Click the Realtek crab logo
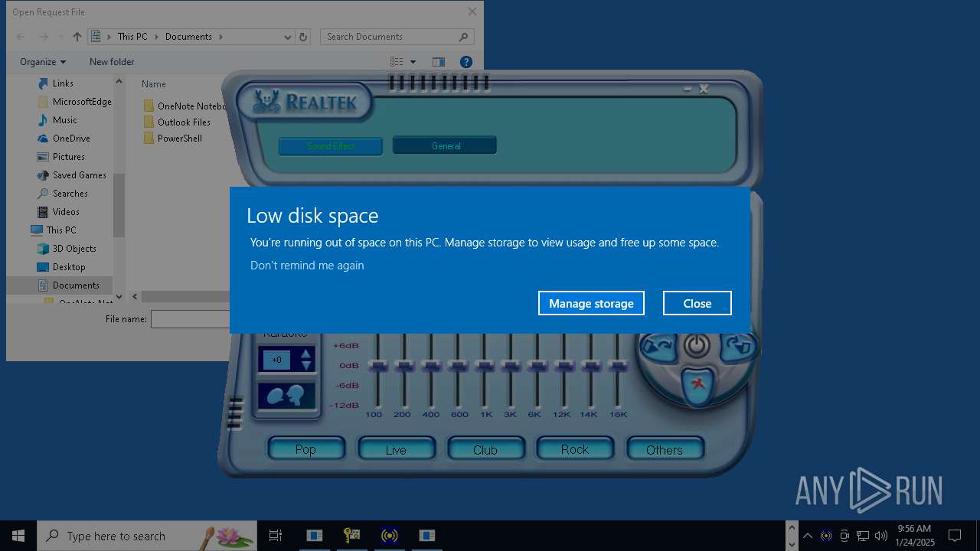 click(x=267, y=102)
